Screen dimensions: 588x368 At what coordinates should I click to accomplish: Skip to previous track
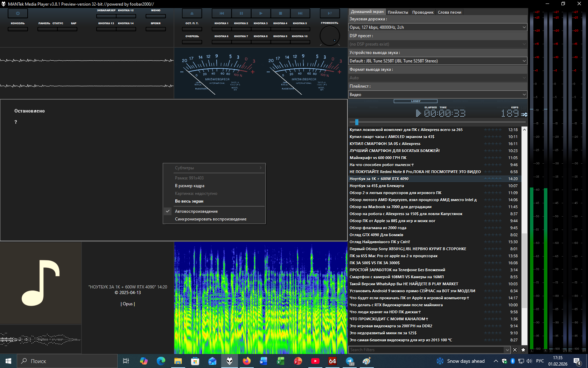pyautogui.click(x=222, y=13)
